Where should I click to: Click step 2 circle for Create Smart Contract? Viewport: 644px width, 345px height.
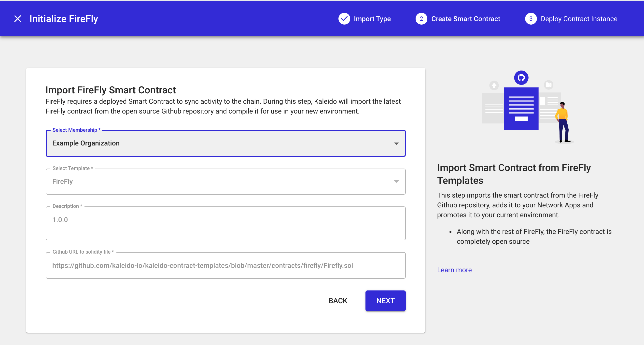click(421, 19)
